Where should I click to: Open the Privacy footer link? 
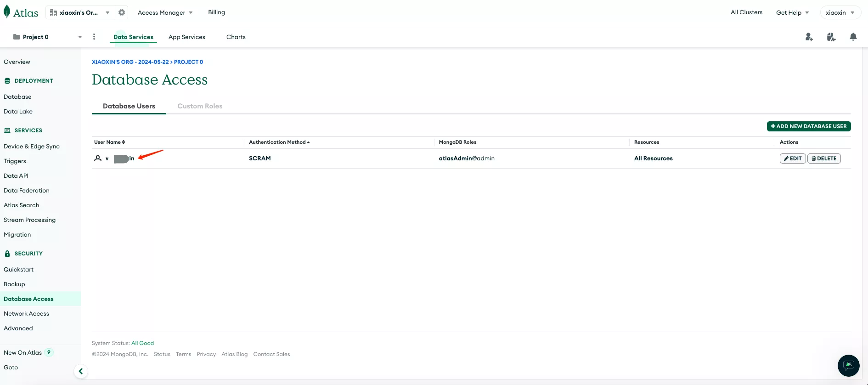click(206, 354)
